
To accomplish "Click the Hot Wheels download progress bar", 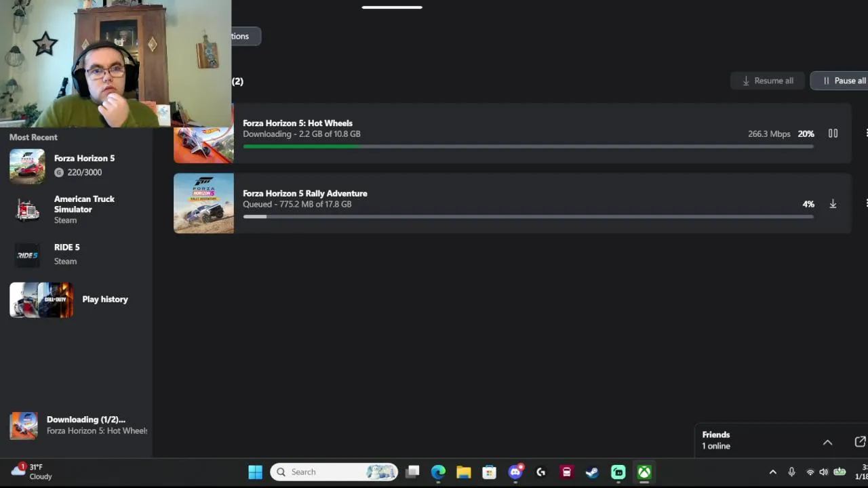I will click(x=528, y=146).
